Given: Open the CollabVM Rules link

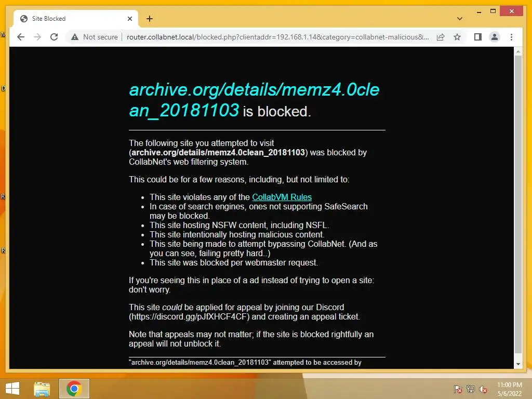Looking at the screenshot, I should click(x=282, y=197).
